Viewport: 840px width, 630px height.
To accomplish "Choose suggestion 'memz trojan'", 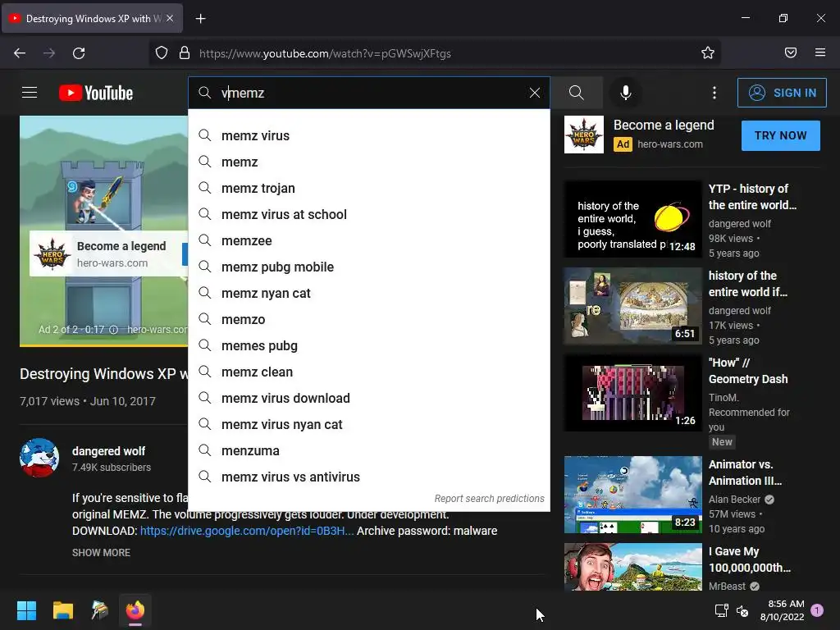I will [368, 188].
